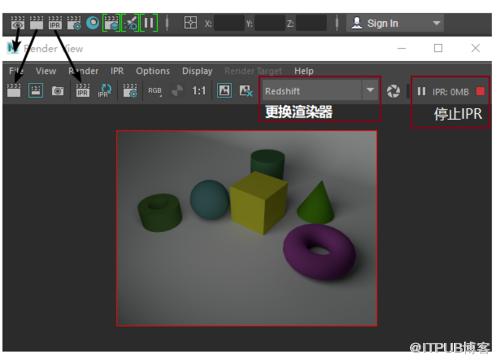
Task: Open the View menu in Render View
Action: click(x=46, y=71)
